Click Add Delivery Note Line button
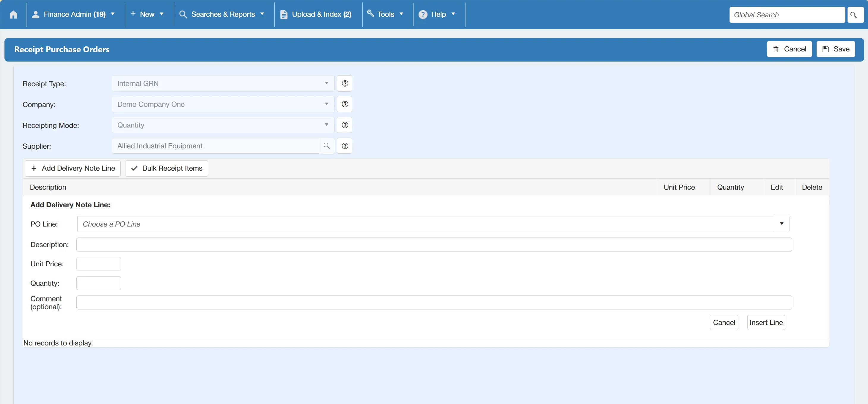 tap(73, 169)
